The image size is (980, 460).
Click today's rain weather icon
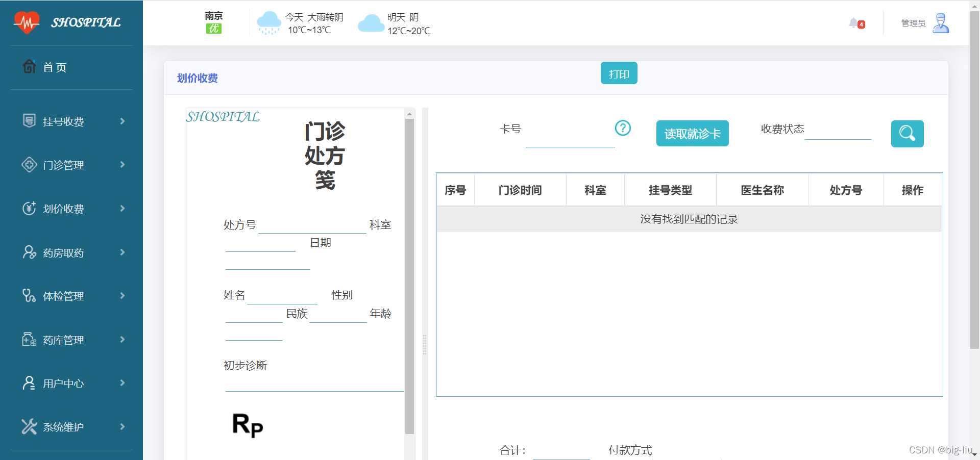(269, 23)
